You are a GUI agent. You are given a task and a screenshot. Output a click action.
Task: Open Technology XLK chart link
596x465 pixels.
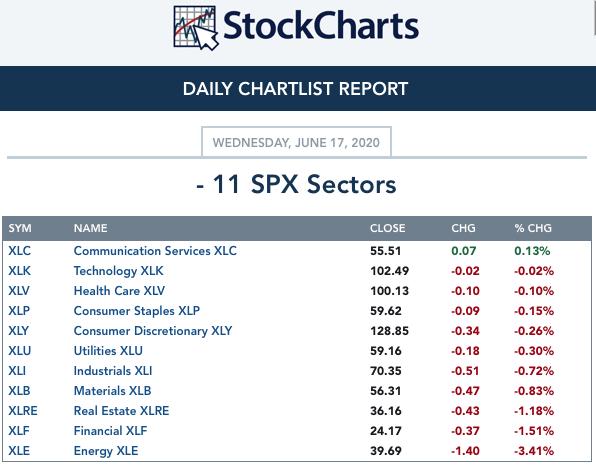coord(119,271)
